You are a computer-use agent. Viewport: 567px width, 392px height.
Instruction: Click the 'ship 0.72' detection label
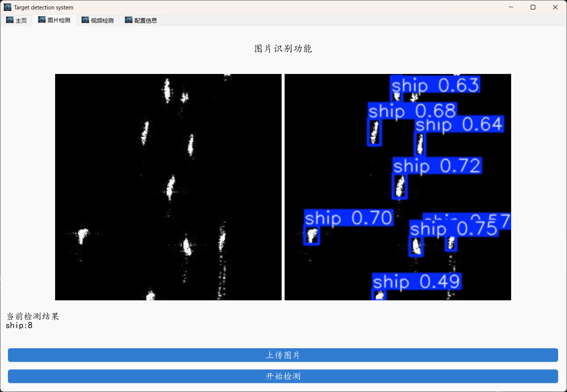tap(436, 166)
